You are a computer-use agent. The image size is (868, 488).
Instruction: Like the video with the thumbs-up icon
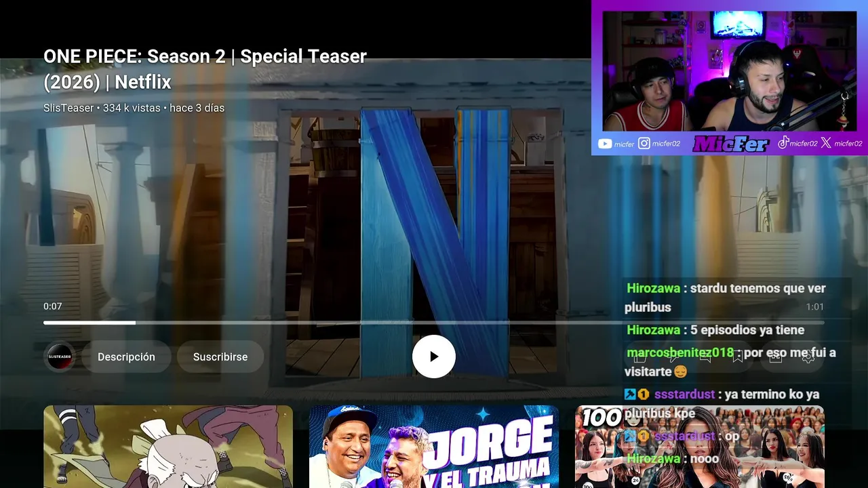click(639, 357)
